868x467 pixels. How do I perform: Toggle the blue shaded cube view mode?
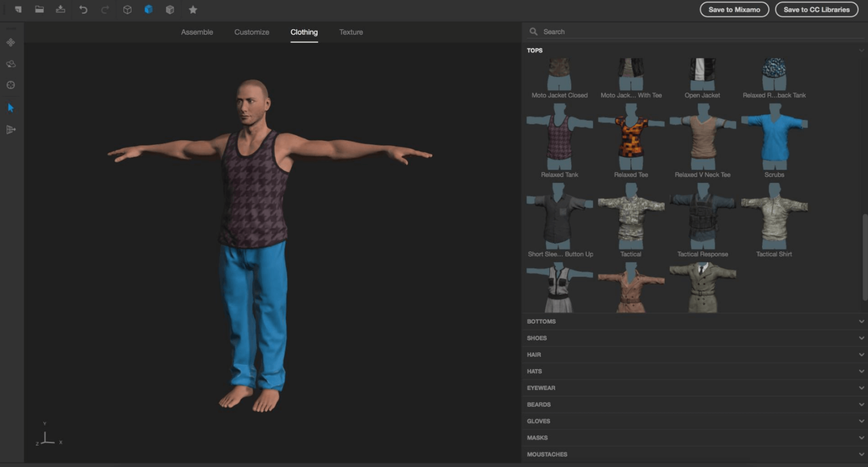click(x=148, y=10)
